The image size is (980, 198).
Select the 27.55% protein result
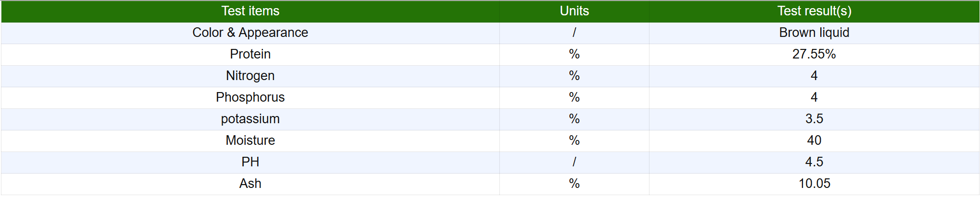pyautogui.click(x=814, y=54)
